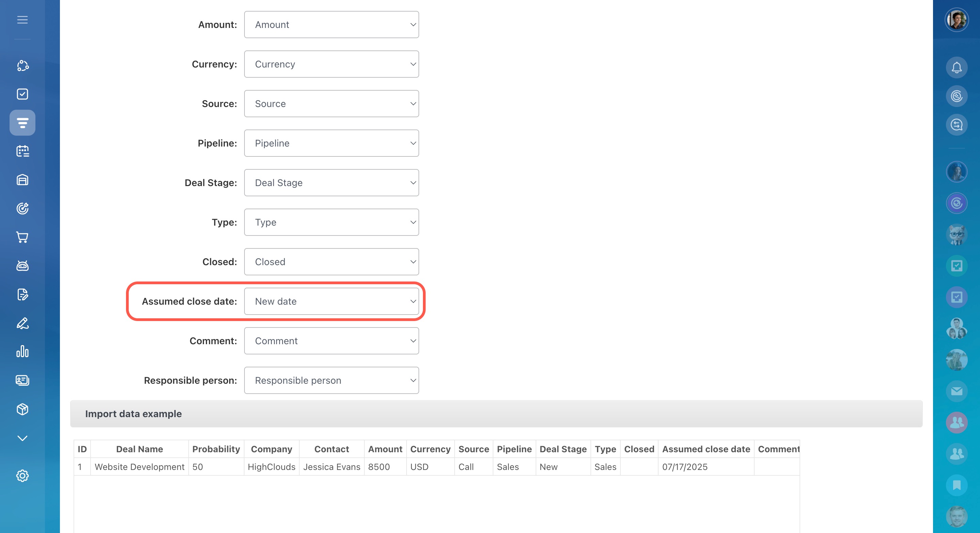This screenshot has width=980, height=533.
Task: Open the Deal Stage dropdown
Action: (x=331, y=183)
